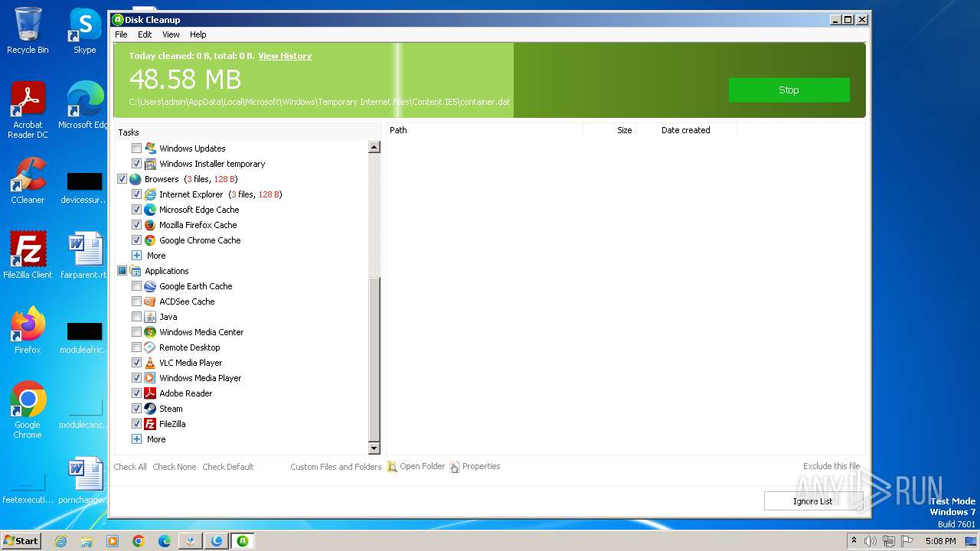This screenshot has width=980, height=551.
Task: Click the Windows Media Center icon
Action: 150,332
